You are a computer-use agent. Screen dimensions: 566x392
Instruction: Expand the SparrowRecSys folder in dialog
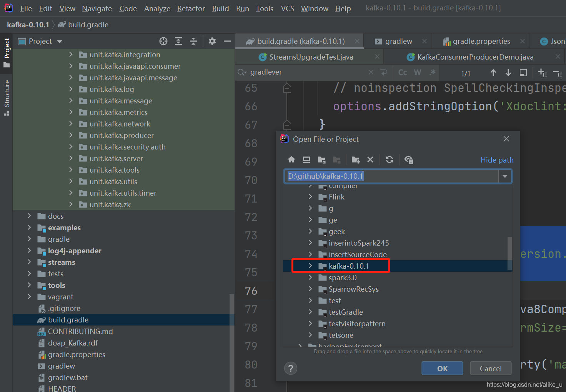pos(310,289)
